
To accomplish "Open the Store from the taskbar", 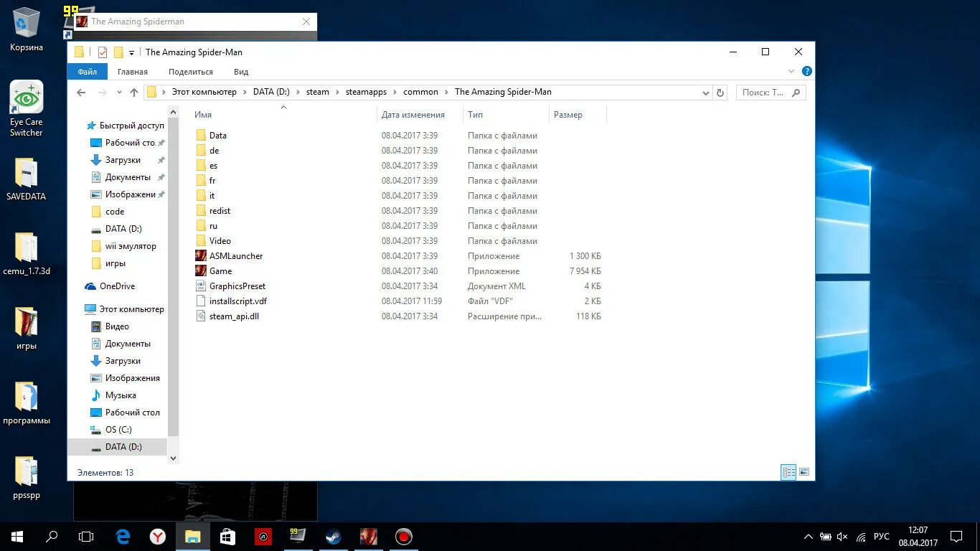I will coord(228,537).
